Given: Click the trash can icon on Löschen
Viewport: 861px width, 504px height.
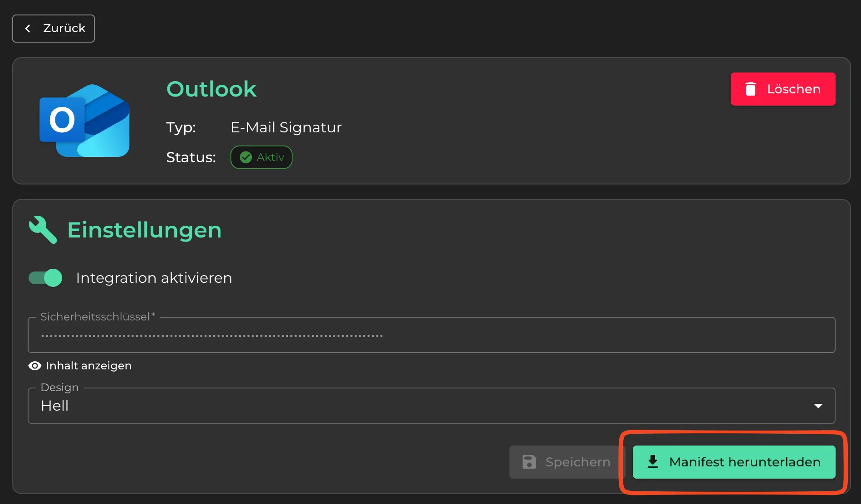Looking at the screenshot, I should (751, 89).
